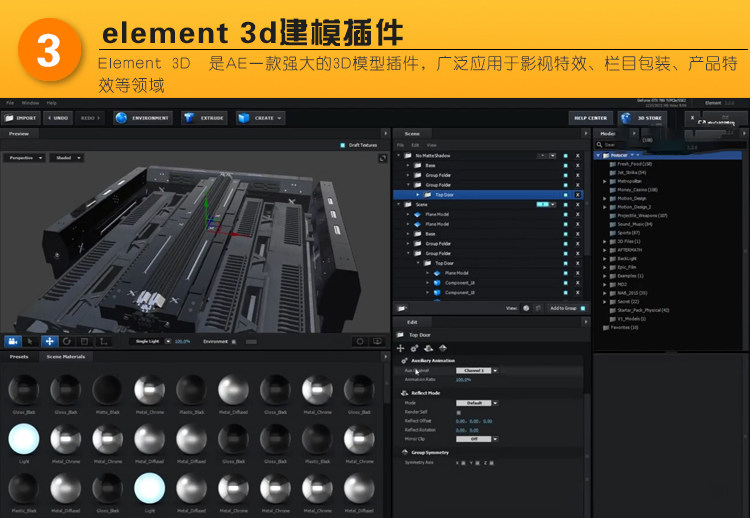The image size is (750, 518).
Task: Open the Mirror Clip dropdown showing Off
Action: click(x=477, y=439)
